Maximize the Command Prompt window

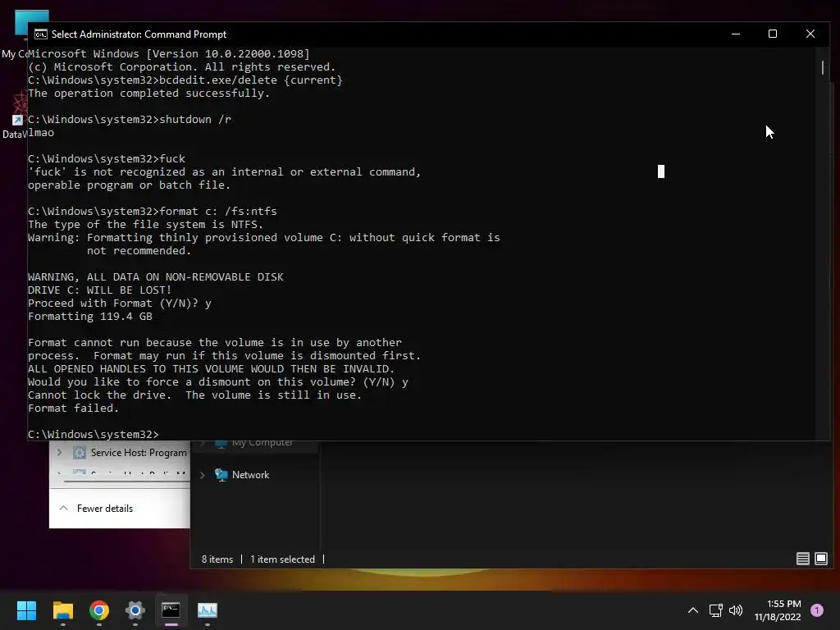(x=773, y=34)
